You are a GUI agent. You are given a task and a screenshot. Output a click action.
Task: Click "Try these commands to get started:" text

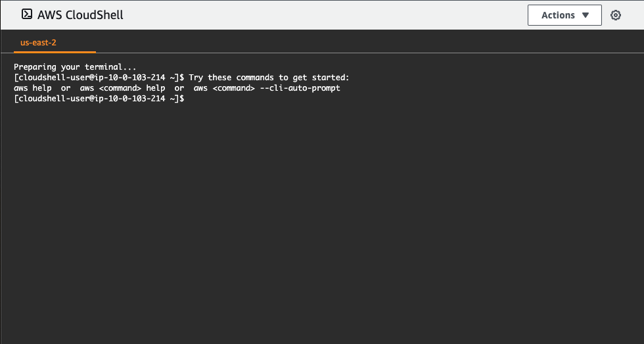coord(269,77)
